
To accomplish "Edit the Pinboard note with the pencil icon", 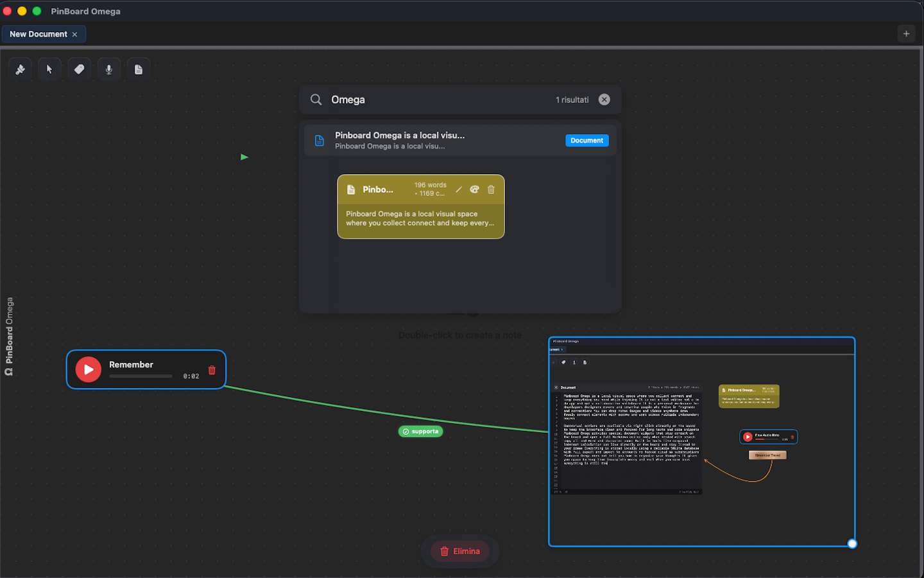I will (459, 189).
